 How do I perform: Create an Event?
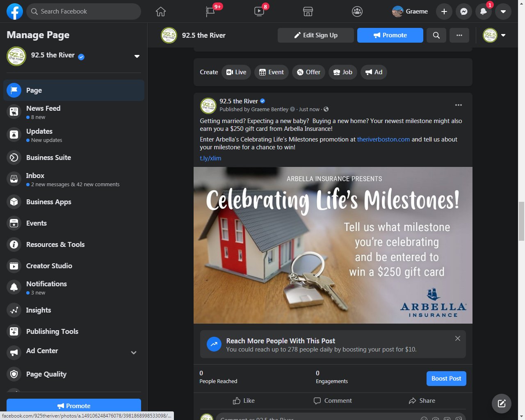(x=272, y=72)
